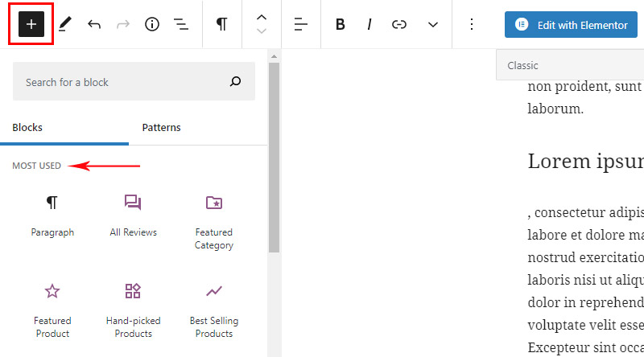Move the block down with the chevron
The height and width of the screenshot is (357, 644).
[x=262, y=31]
